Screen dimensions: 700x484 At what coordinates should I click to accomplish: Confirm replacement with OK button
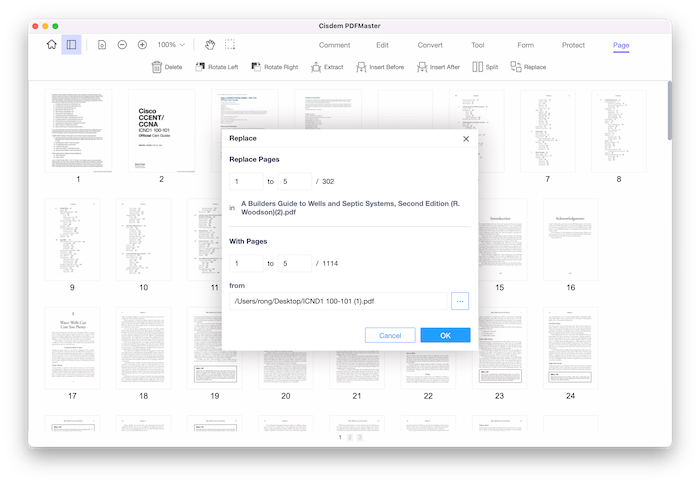click(446, 335)
